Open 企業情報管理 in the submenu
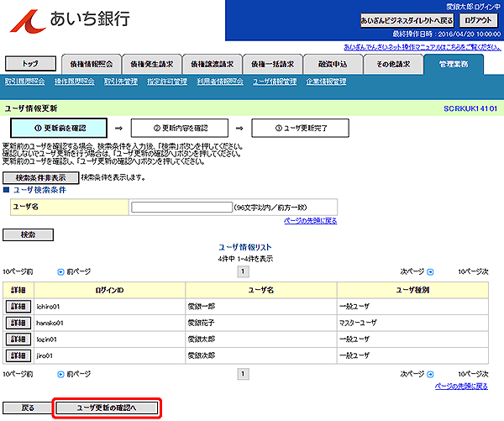 tap(325, 82)
